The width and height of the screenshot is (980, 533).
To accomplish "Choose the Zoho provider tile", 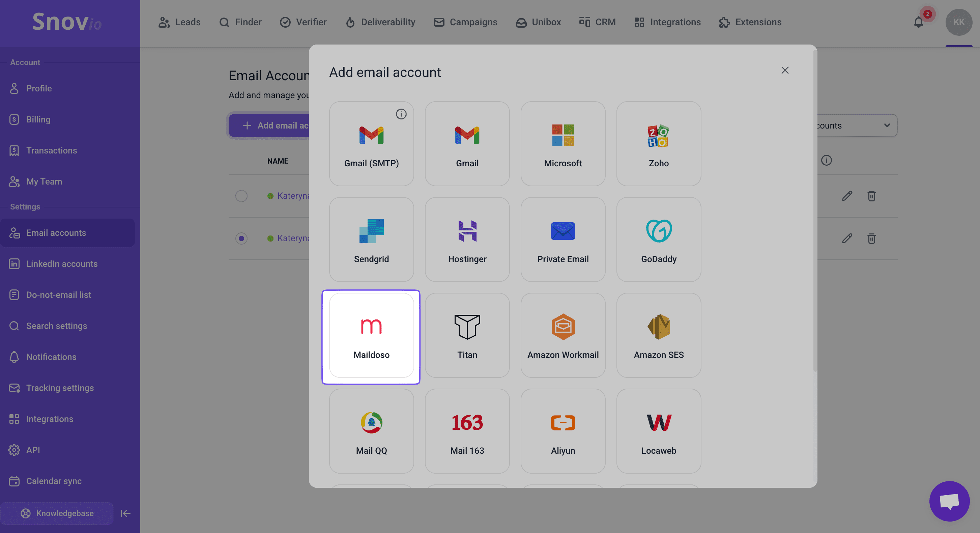I will [658, 144].
